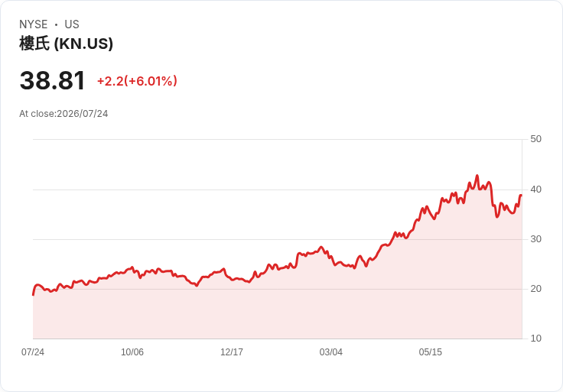Click the 30 y-axis value label
The image size is (563, 392).
535,239
